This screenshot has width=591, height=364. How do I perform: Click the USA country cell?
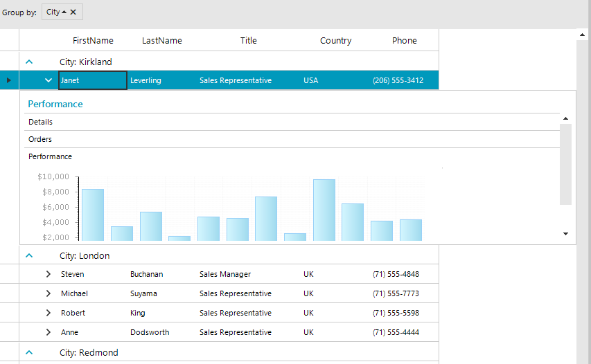point(336,80)
